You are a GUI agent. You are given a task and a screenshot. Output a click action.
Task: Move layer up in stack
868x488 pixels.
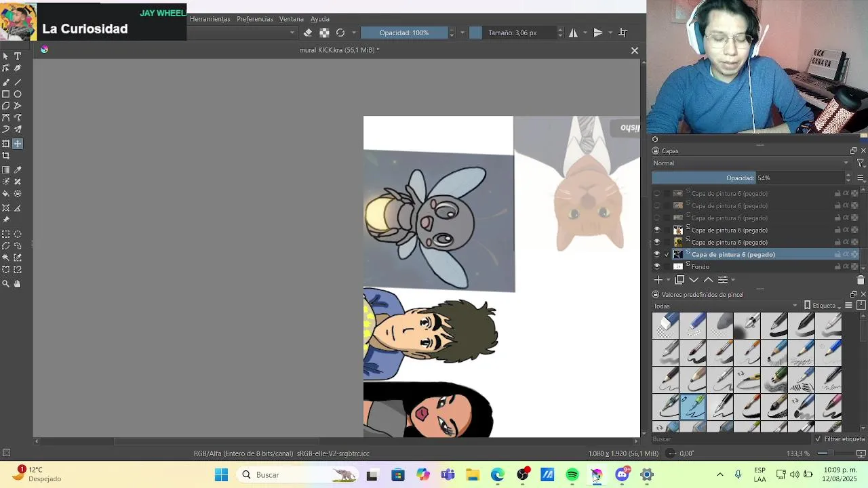pyautogui.click(x=708, y=280)
